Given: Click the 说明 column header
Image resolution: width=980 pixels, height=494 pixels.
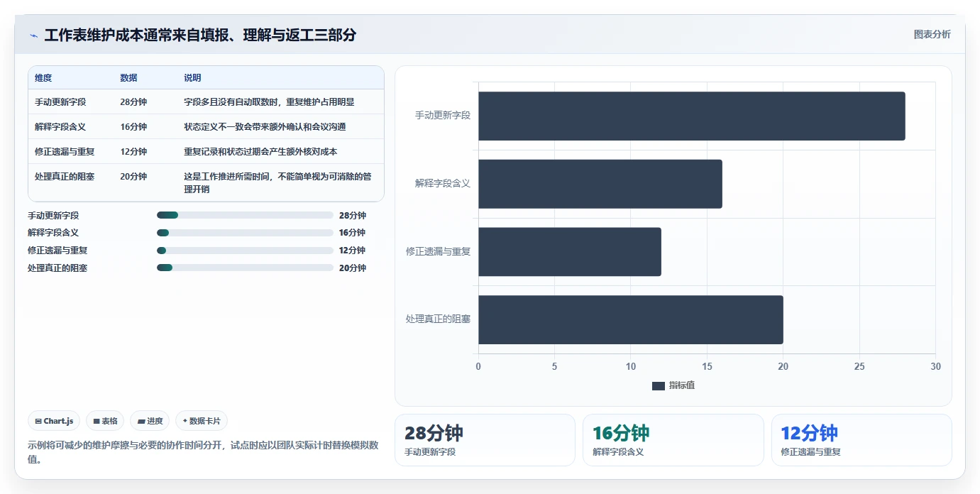Looking at the screenshot, I should 192,78.
